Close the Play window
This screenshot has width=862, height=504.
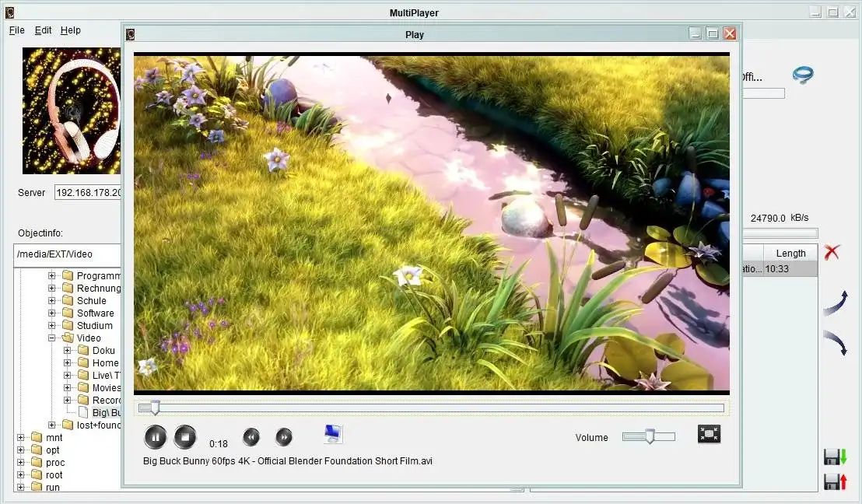pyautogui.click(x=730, y=33)
